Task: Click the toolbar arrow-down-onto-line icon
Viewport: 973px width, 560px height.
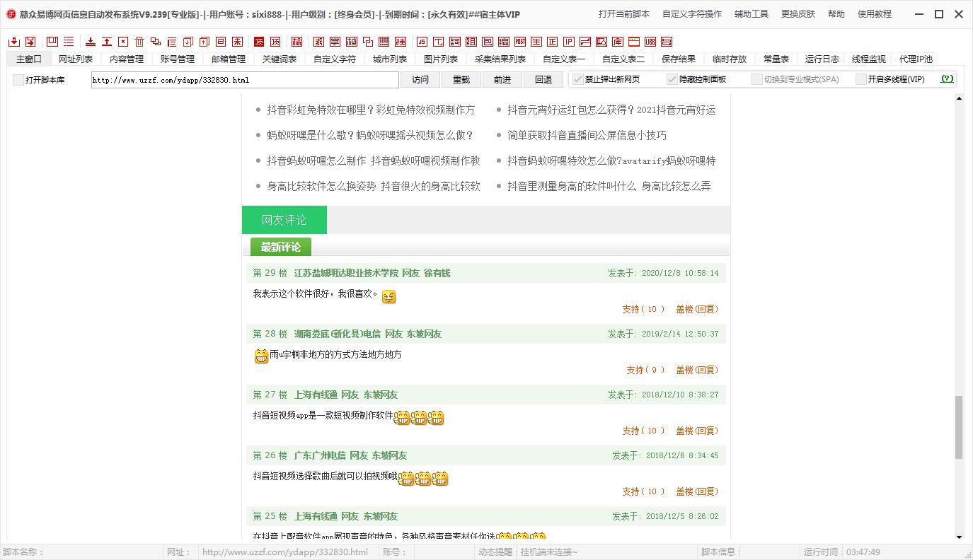Action: pyautogui.click(x=91, y=42)
